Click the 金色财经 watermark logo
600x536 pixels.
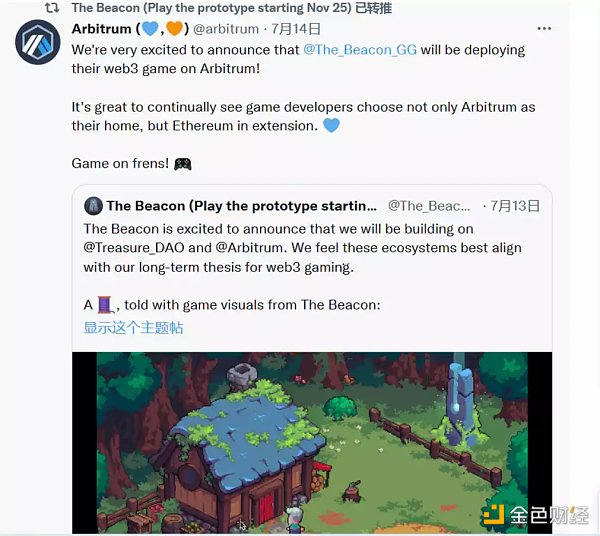pyautogui.click(x=536, y=515)
